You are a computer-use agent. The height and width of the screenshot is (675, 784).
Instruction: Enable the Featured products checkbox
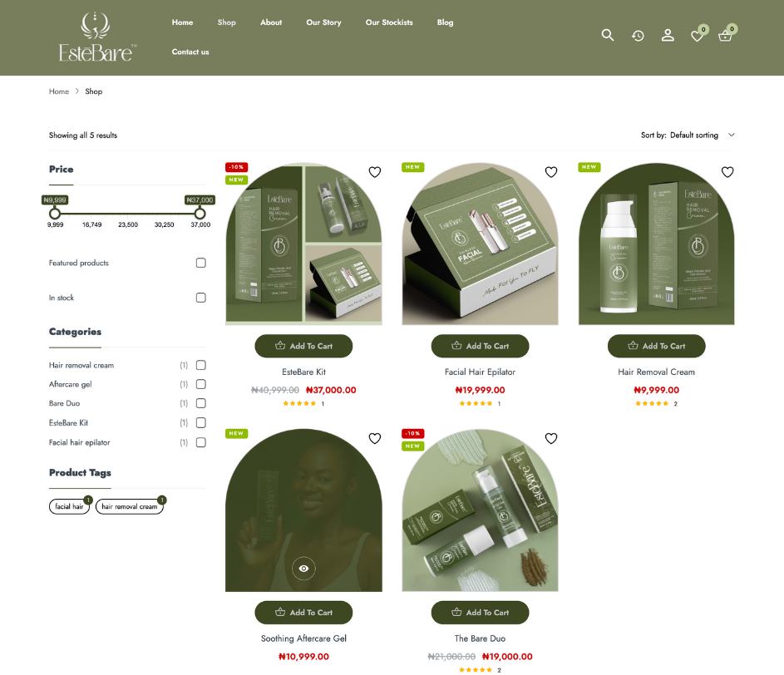coord(200,263)
